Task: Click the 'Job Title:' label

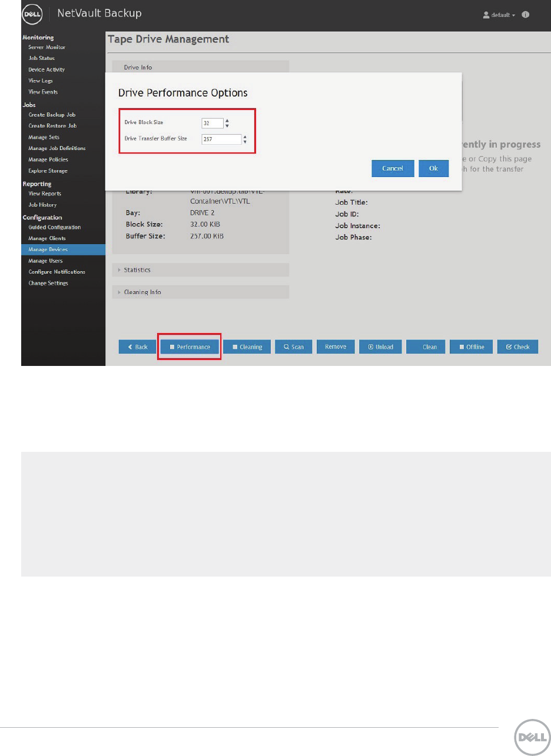Action: [351, 202]
